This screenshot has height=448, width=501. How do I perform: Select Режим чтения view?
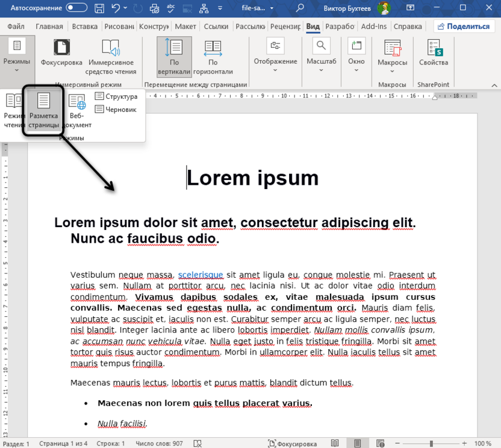13,111
